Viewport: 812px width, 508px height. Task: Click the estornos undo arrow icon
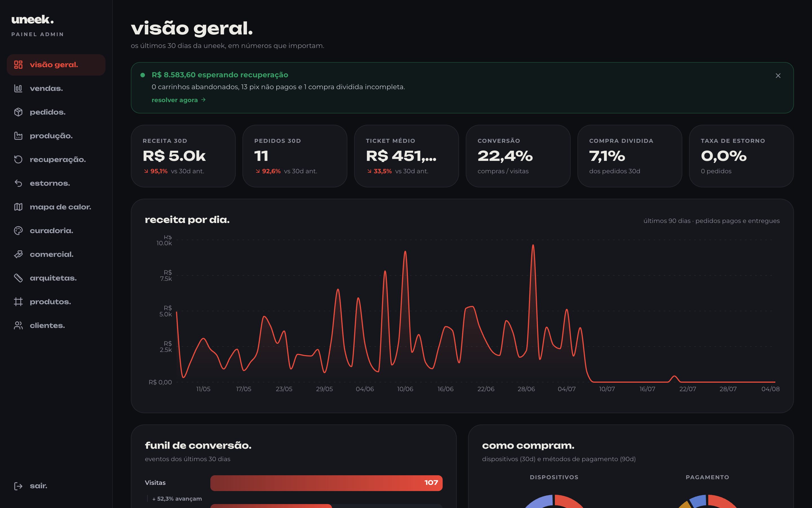tap(18, 183)
